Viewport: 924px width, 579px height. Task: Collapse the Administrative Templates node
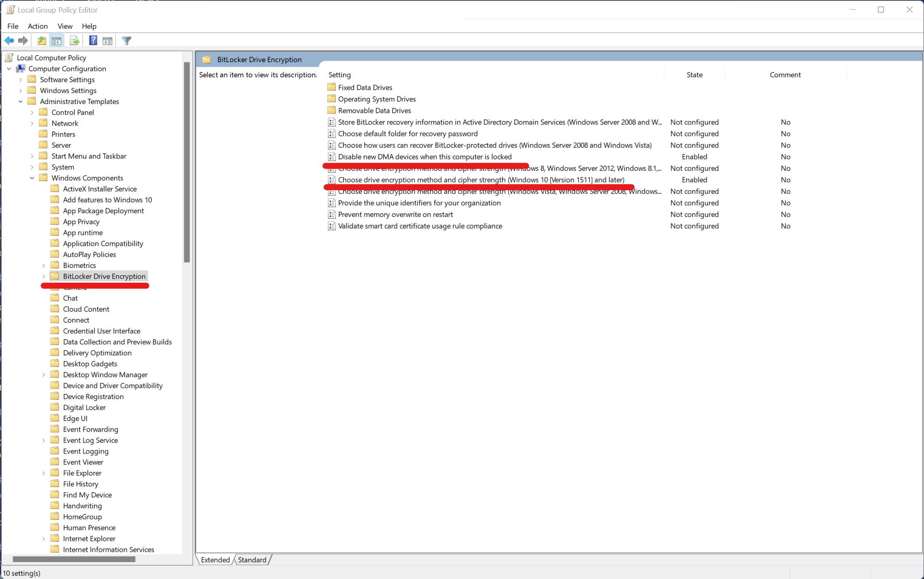(x=21, y=102)
